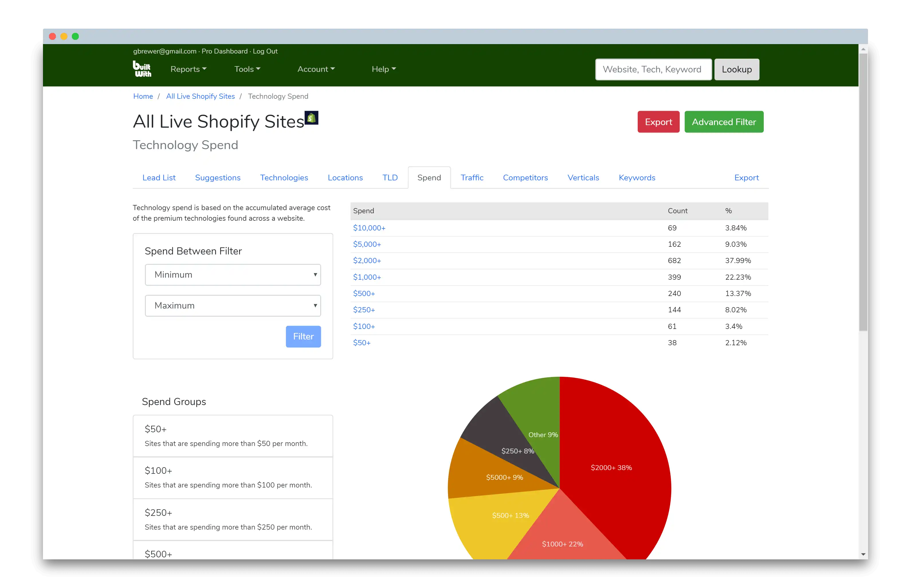Select the $50+ spend group card
This screenshot has width=911, height=588.
click(233, 436)
